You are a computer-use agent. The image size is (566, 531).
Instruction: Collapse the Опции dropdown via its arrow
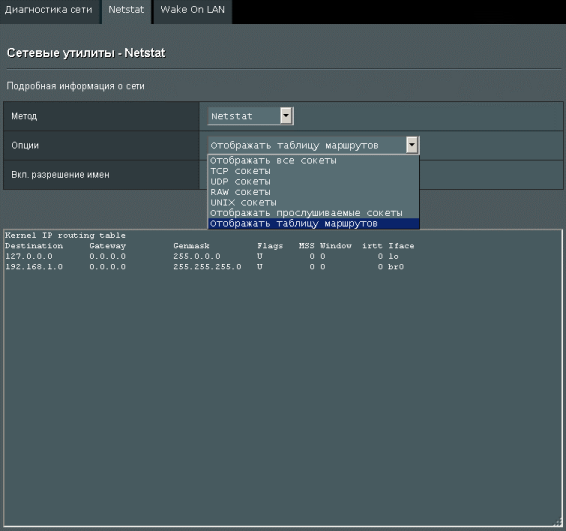(x=412, y=145)
